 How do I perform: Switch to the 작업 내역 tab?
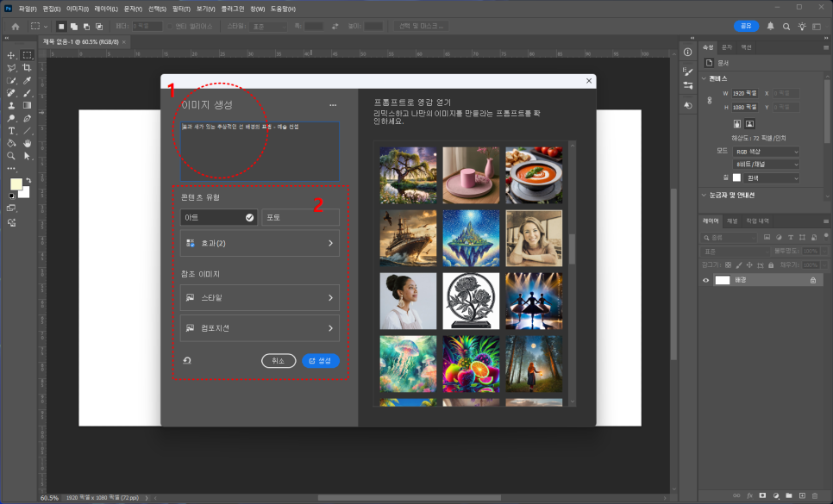click(758, 221)
